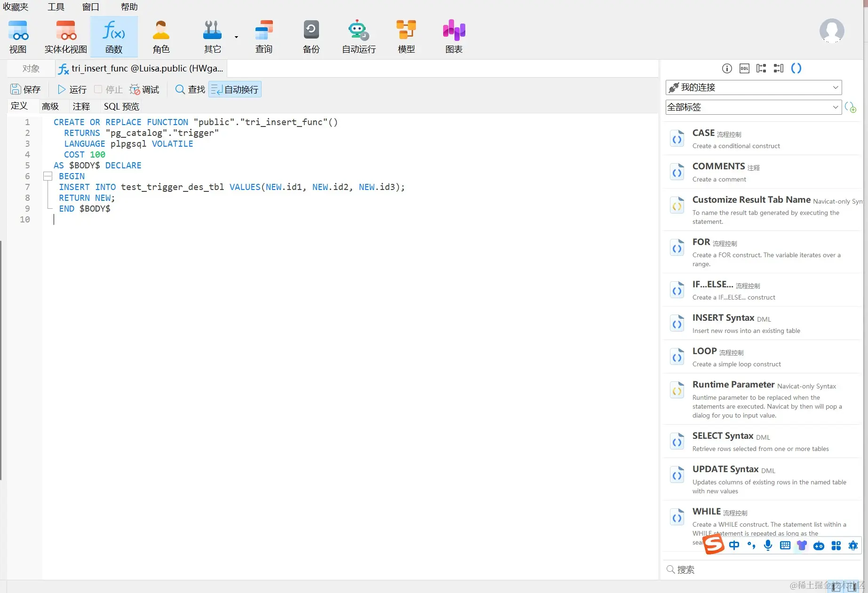Open the 窗口 menu
The height and width of the screenshot is (593, 868).
tap(91, 7)
